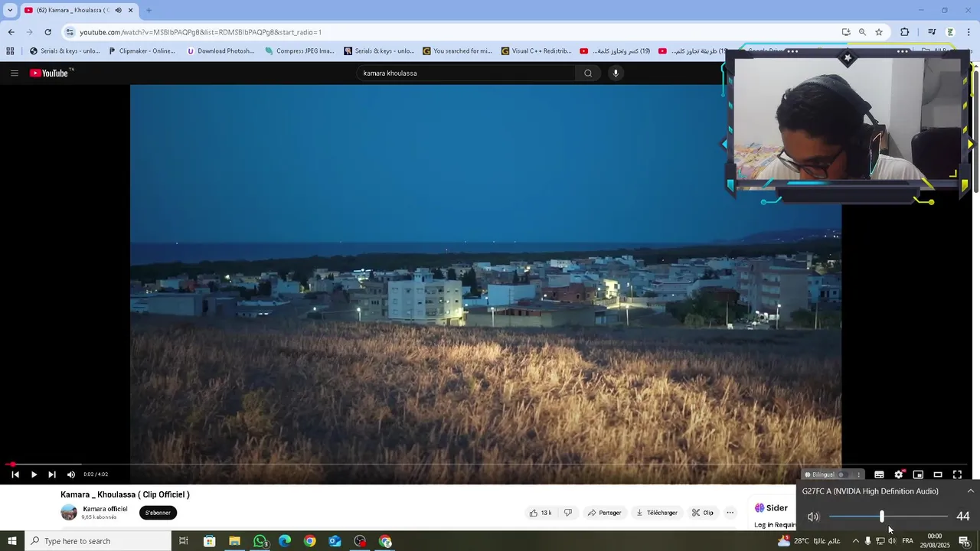The width and height of the screenshot is (980, 551).
Task: Submit search with magnifier button
Action: [588, 73]
